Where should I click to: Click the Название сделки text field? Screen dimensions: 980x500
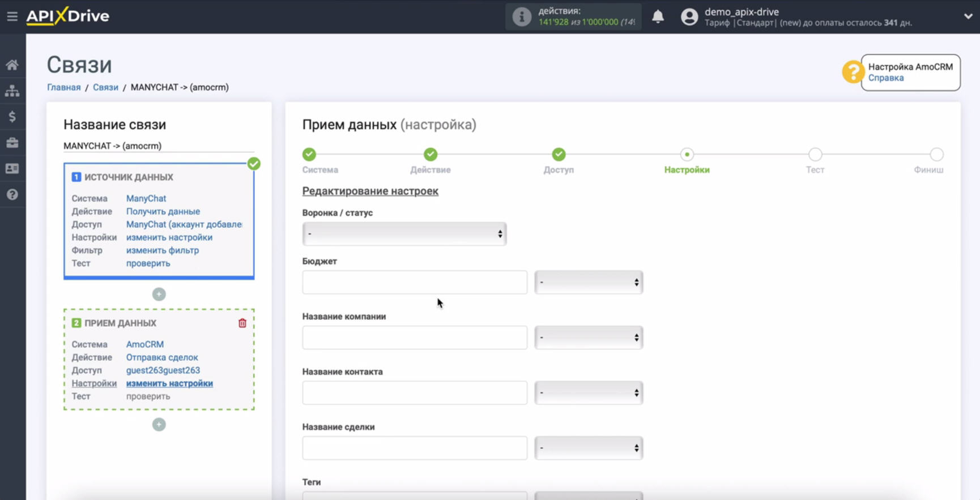tap(415, 448)
